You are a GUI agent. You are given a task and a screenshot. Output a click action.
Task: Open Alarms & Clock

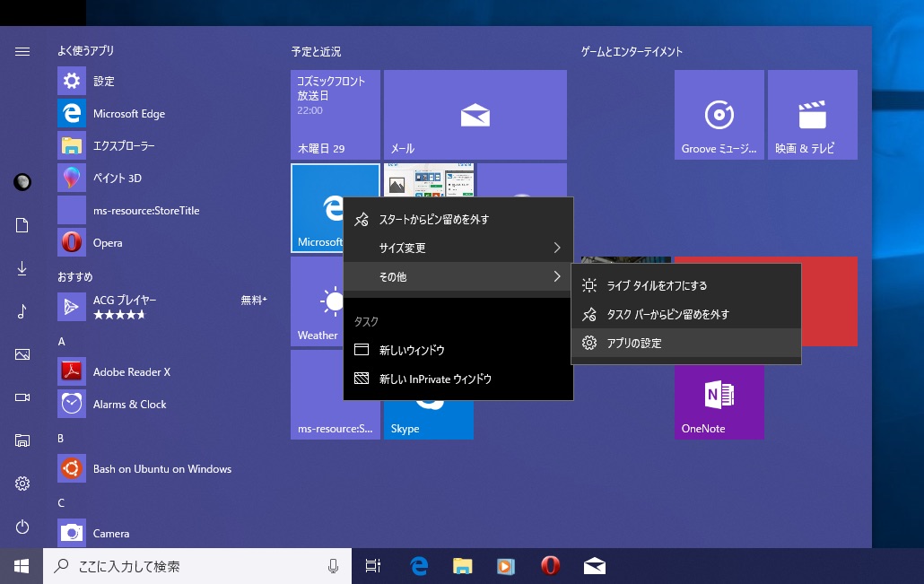coord(162,404)
